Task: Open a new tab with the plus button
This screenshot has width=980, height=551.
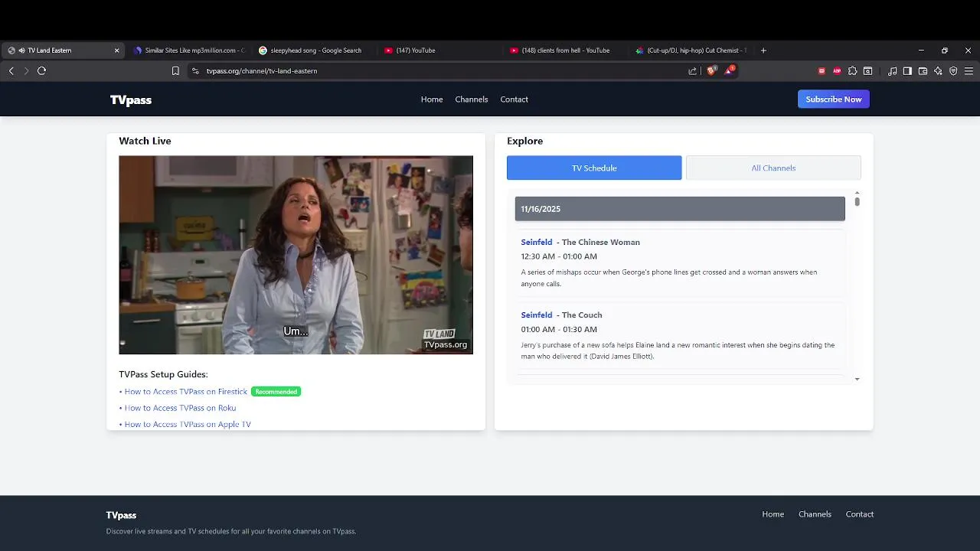Action: tap(763, 51)
